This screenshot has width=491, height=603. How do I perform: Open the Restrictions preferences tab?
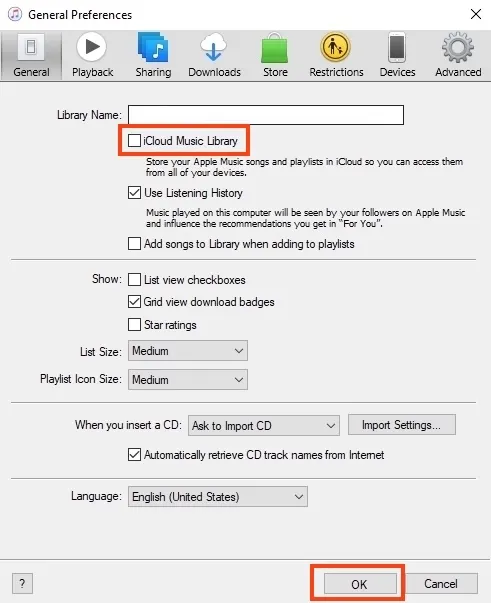[x=336, y=56]
